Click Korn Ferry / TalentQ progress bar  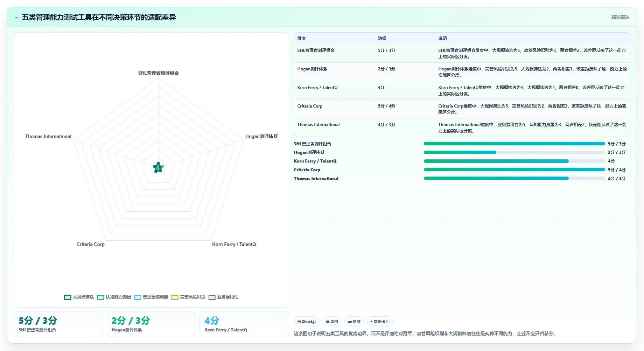(514, 161)
